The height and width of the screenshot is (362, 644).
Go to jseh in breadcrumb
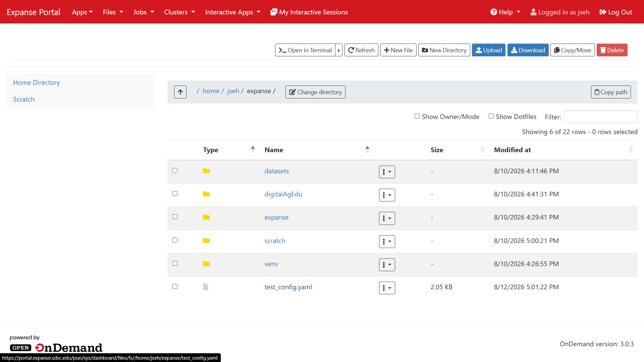pos(233,91)
